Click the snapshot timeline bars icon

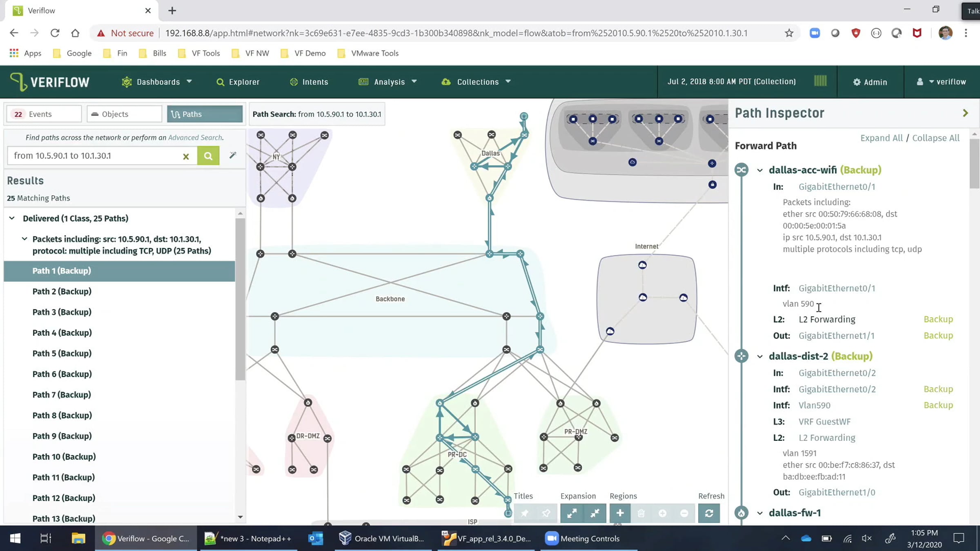pos(820,81)
